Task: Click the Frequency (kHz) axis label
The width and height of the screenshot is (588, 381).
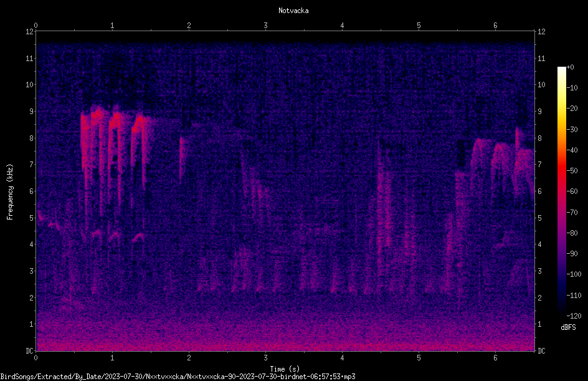Action: pyautogui.click(x=10, y=192)
